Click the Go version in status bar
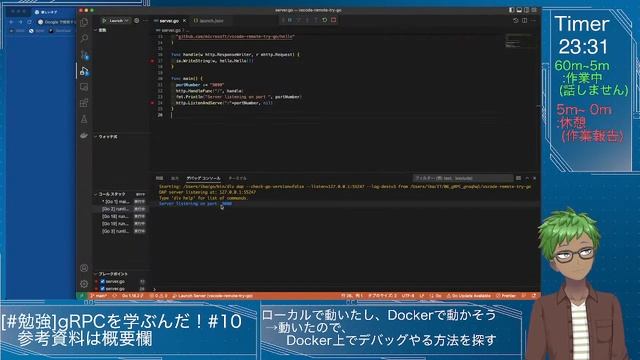Viewport: 640px width, 360px height. point(133,296)
